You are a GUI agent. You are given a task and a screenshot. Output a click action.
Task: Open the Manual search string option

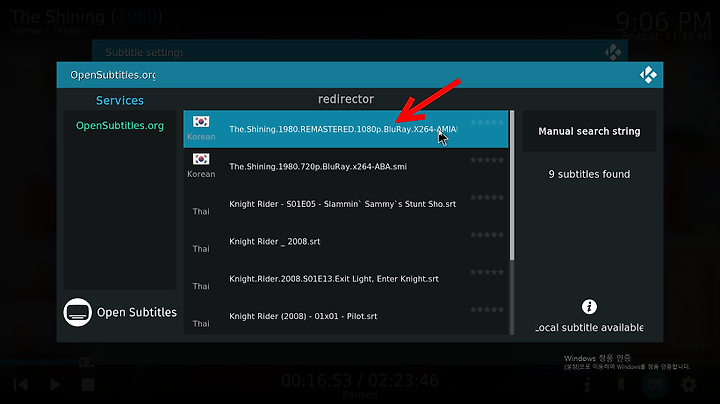589,131
